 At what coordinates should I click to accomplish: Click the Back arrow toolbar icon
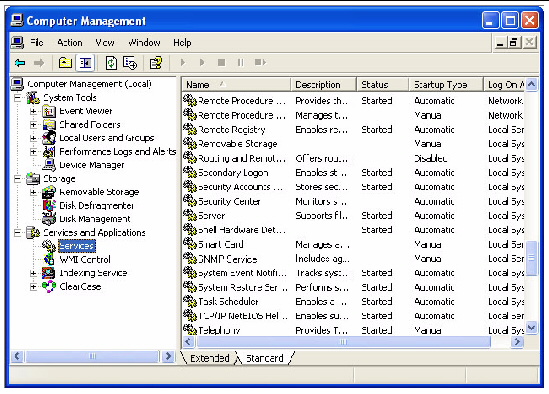tap(20, 63)
